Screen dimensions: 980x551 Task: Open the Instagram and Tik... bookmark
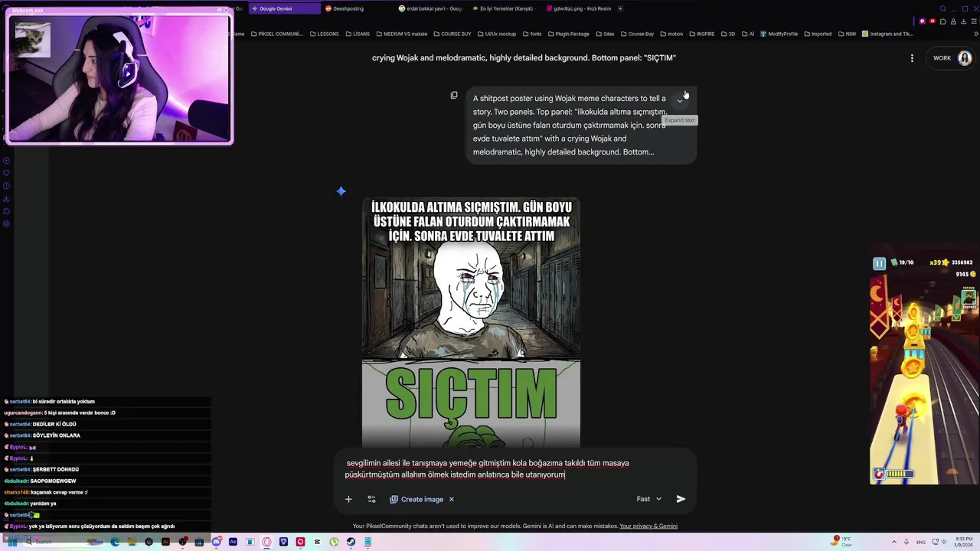pos(888,34)
